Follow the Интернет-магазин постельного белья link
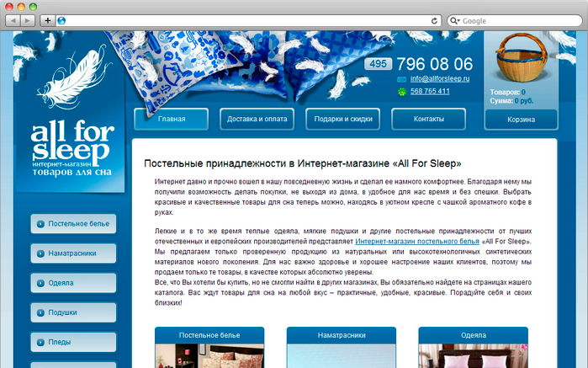The height and width of the screenshot is (368, 588). (x=417, y=242)
